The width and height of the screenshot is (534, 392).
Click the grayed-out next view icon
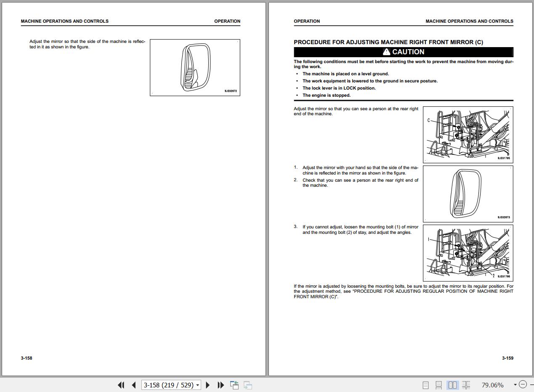pyautogui.click(x=248, y=385)
